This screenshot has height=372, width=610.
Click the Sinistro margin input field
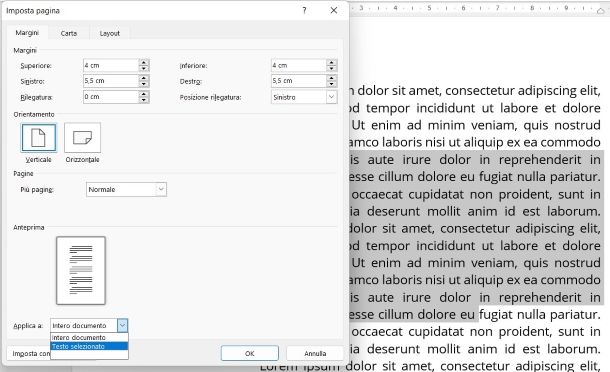[x=111, y=81]
